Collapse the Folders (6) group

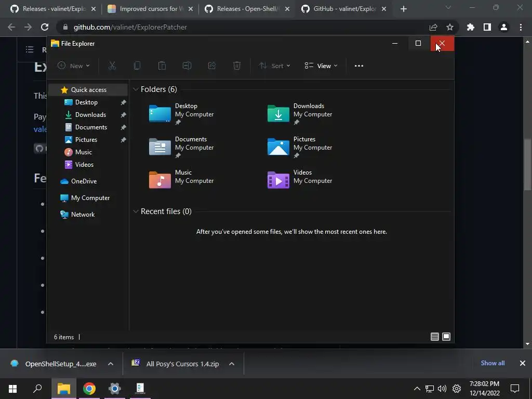point(136,89)
